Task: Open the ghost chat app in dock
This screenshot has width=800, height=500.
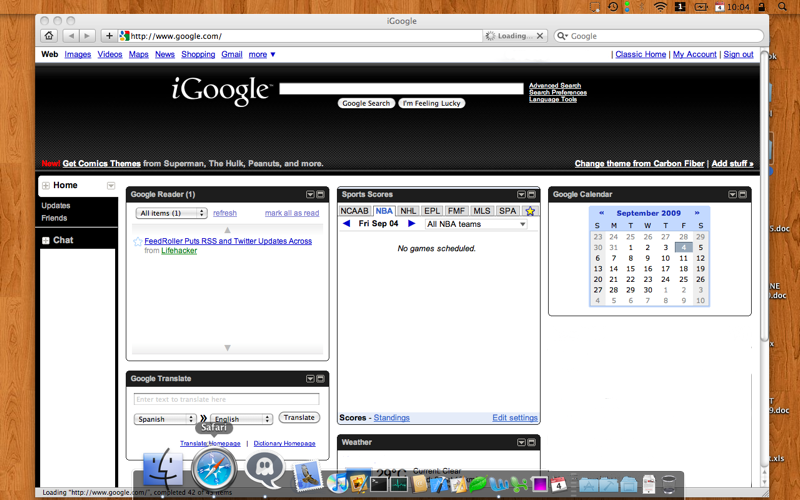Action: tap(264, 470)
